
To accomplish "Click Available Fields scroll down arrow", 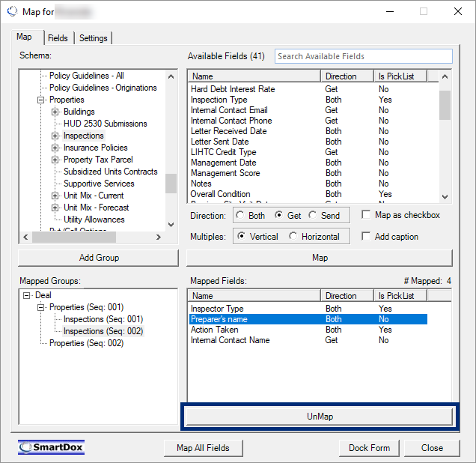I will pyautogui.click(x=445, y=196).
